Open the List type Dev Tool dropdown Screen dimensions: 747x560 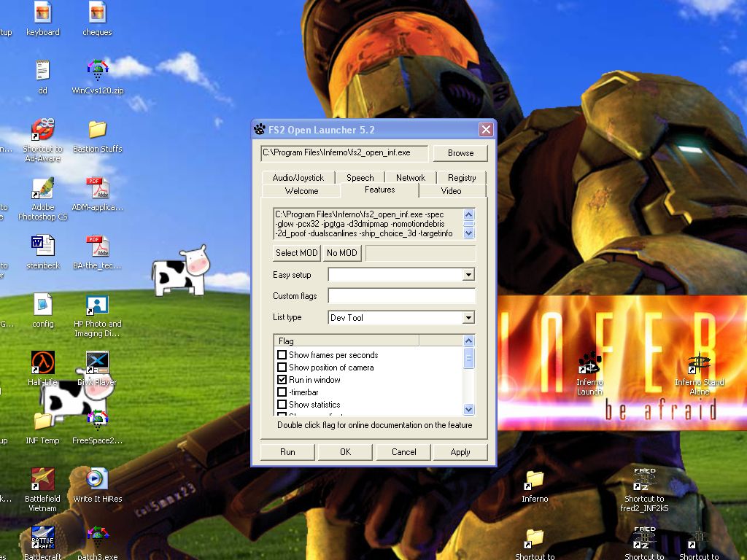pyautogui.click(x=469, y=318)
